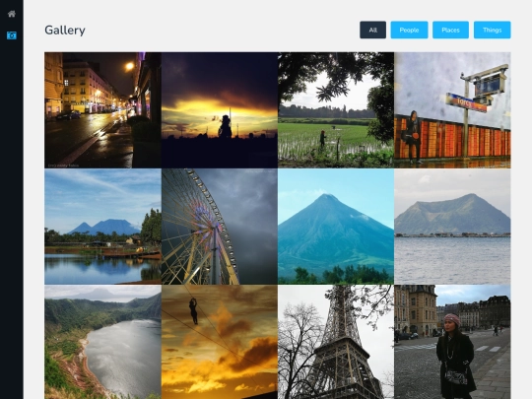
Task: Open the street sign painting photo
Action: coord(452,110)
